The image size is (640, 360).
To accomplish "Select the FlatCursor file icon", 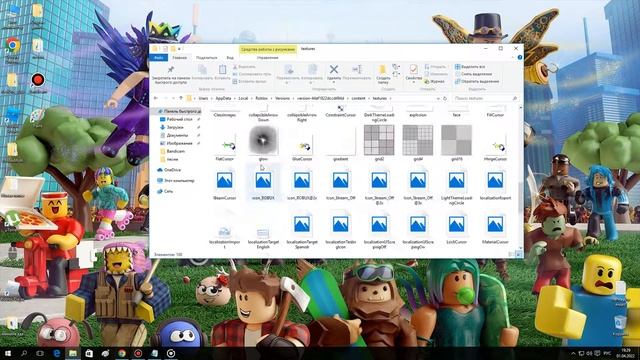I will (x=225, y=144).
